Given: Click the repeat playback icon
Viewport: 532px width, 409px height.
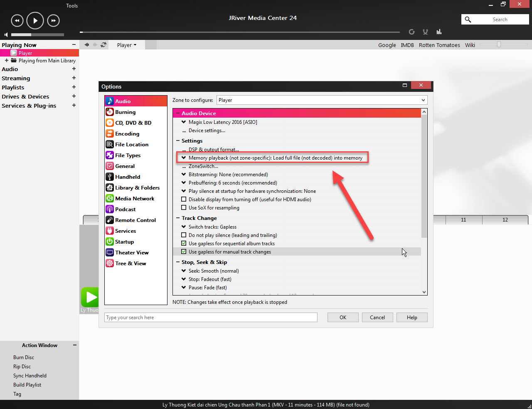Looking at the screenshot, I should [411, 32].
